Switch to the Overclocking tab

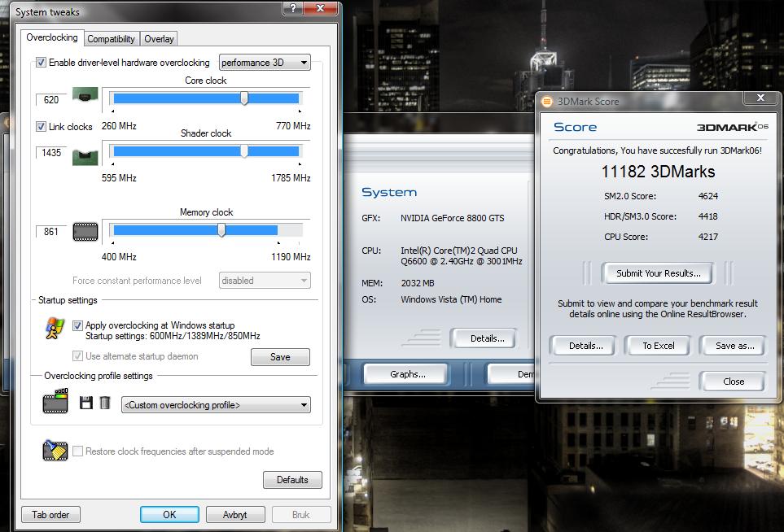[x=52, y=37]
